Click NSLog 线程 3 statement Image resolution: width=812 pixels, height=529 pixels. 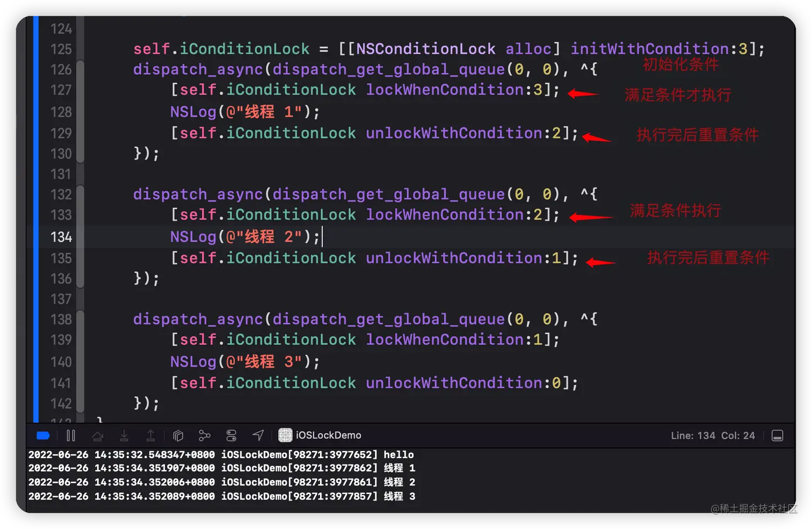[x=245, y=362]
